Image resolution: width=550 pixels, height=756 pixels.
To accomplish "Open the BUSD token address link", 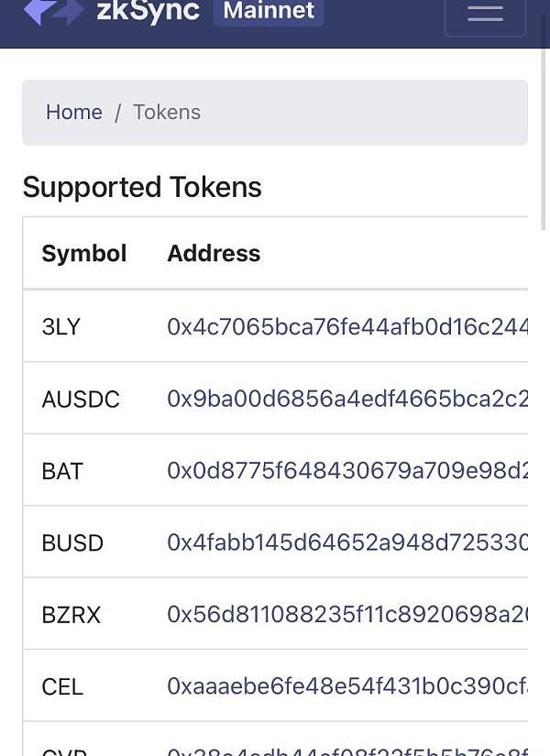I will [347, 542].
